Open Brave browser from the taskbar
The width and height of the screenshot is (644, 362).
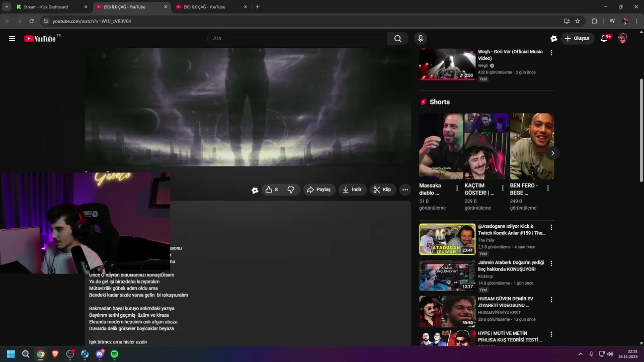click(x=55, y=354)
